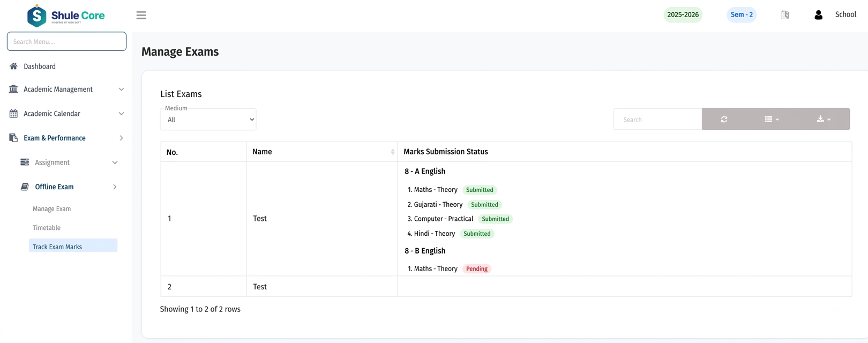Click the language translate icon in header

point(785,15)
